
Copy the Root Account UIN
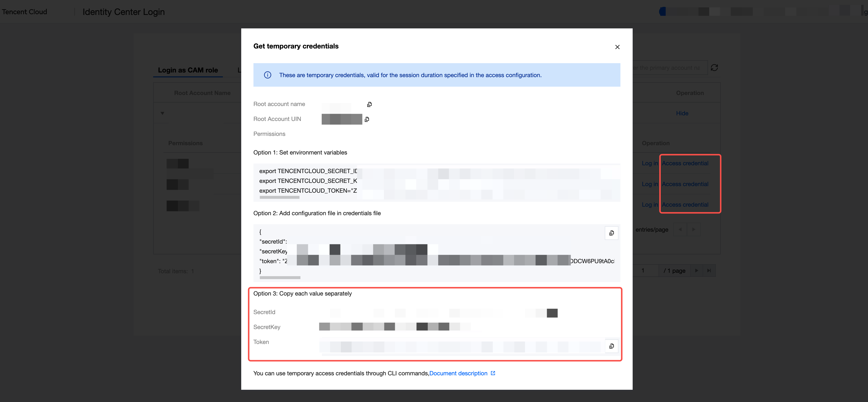(x=367, y=119)
